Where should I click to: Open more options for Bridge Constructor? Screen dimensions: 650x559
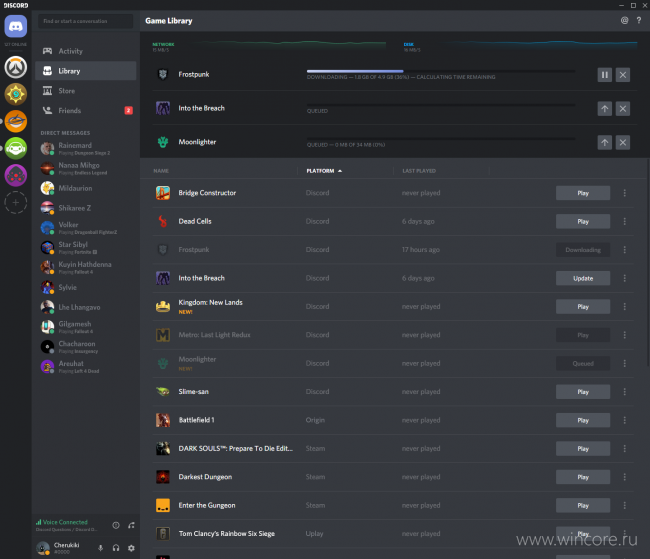tap(624, 193)
